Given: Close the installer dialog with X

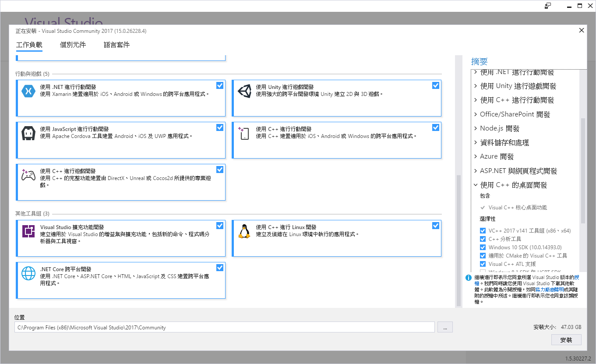Looking at the screenshot, I should pos(582,30).
